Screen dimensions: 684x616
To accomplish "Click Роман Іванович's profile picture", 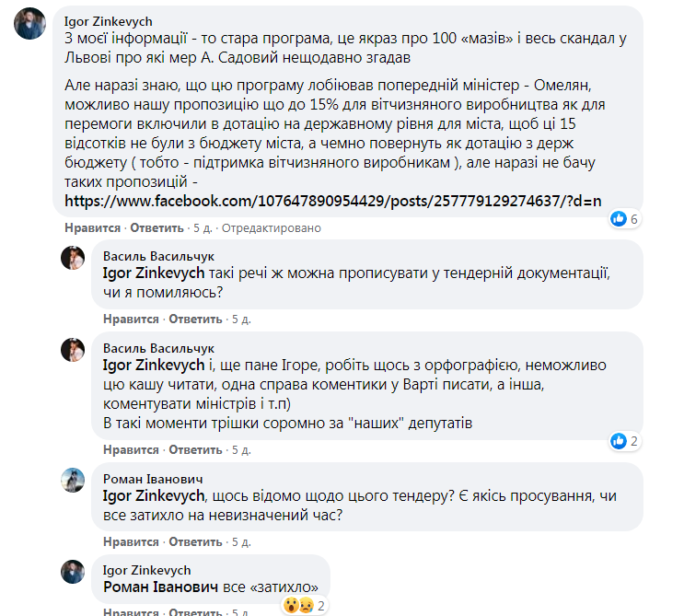I will click(73, 481).
